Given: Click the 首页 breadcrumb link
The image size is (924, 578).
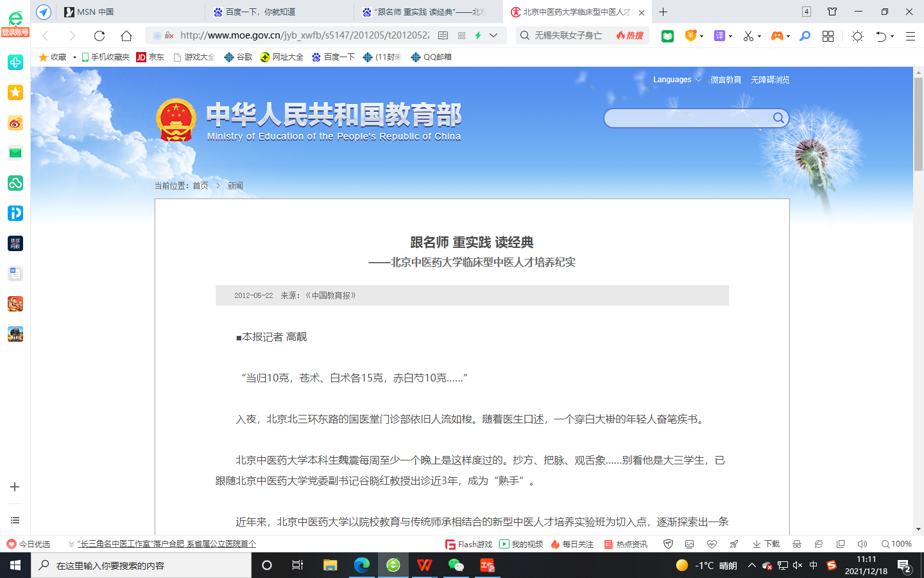Looking at the screenshot, I should click(200, 186).
